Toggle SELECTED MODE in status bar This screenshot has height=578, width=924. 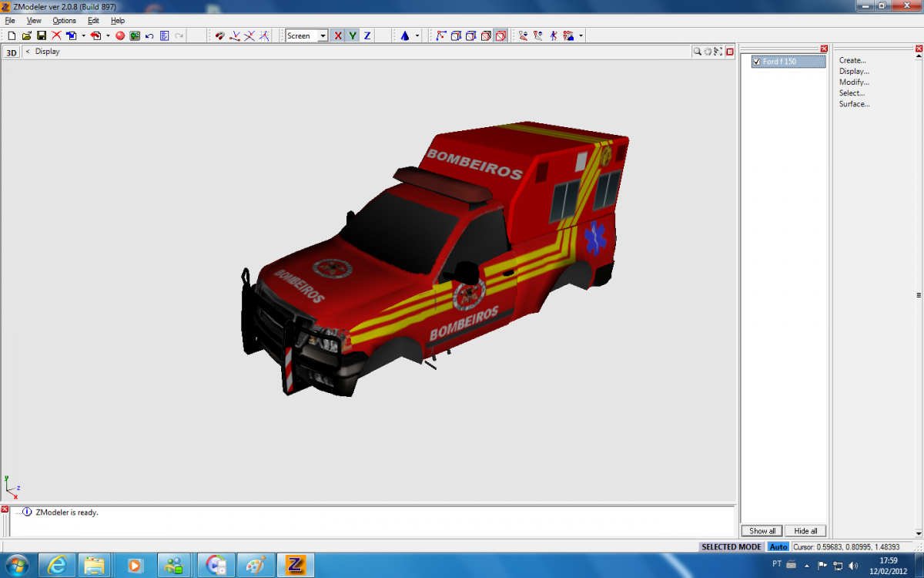(x=731, y=547)
